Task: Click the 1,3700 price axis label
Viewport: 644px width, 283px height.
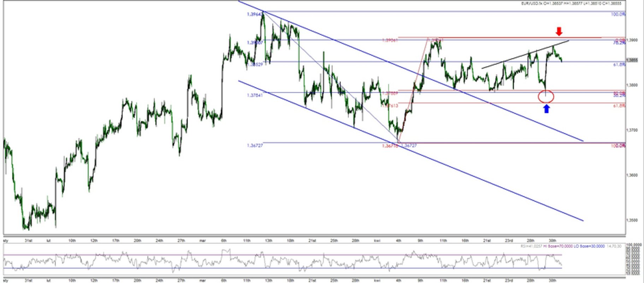Action: 632,130
